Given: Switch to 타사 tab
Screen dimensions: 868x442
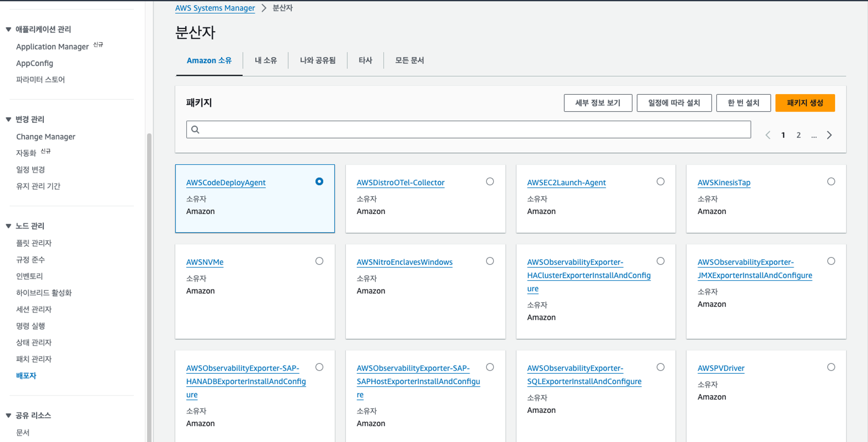Looking at the screenshot, I should coord(365,60).
